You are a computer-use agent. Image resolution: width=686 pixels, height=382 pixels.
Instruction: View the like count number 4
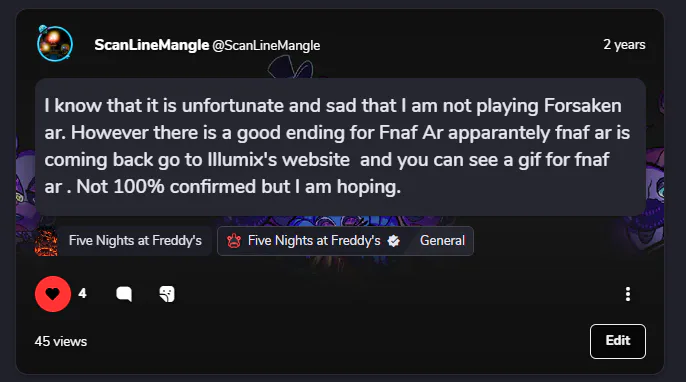point(82,293)
